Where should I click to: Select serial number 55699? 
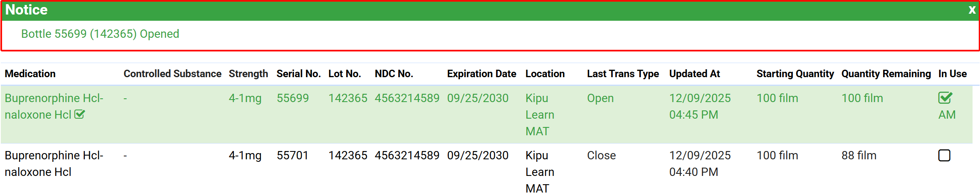[292, 98]
